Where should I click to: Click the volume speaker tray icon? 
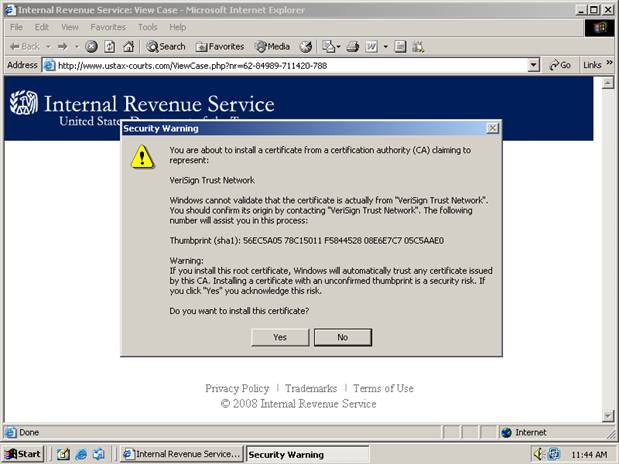coord(538,454)
